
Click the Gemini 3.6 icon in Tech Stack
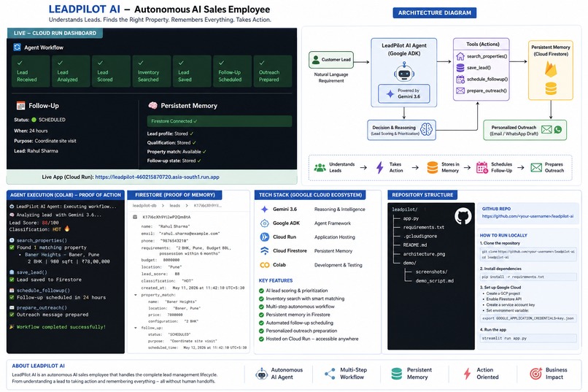(264, 210)
